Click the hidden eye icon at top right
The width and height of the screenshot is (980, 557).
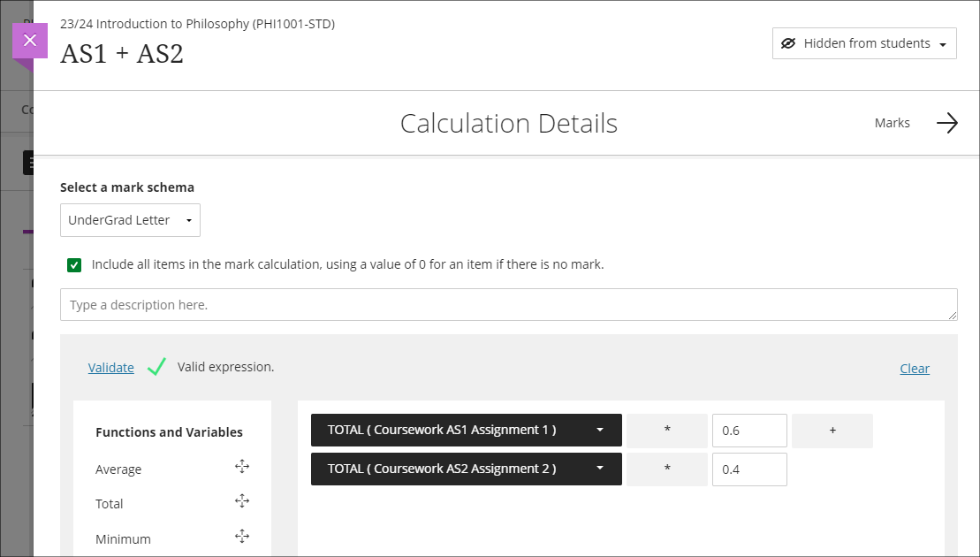(789, 43)
